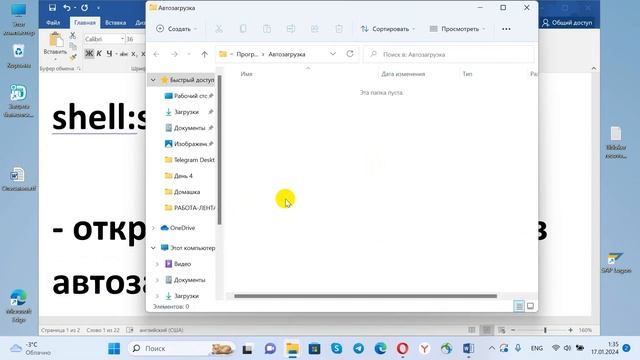Image resolution: width=640 pixels, height=360 pixels.
Task: Click the search field Поиск в: Автозагрузка
Action: point(449,54)
